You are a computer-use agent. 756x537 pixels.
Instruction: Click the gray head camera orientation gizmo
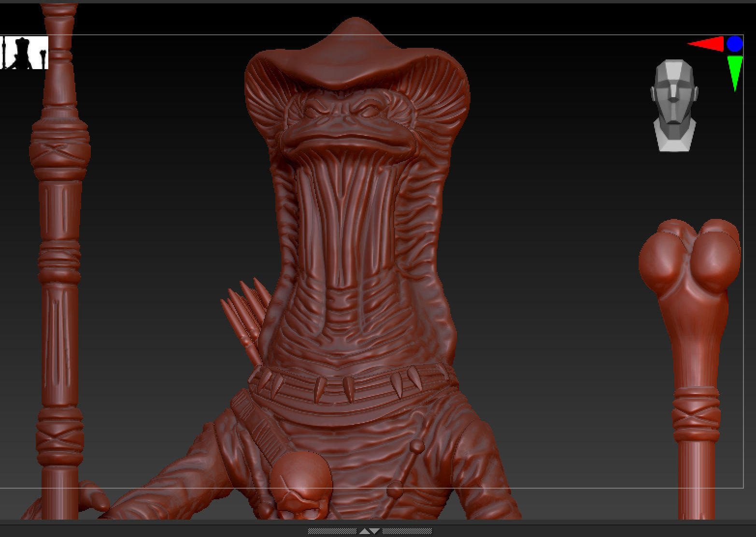click(674, 105)
